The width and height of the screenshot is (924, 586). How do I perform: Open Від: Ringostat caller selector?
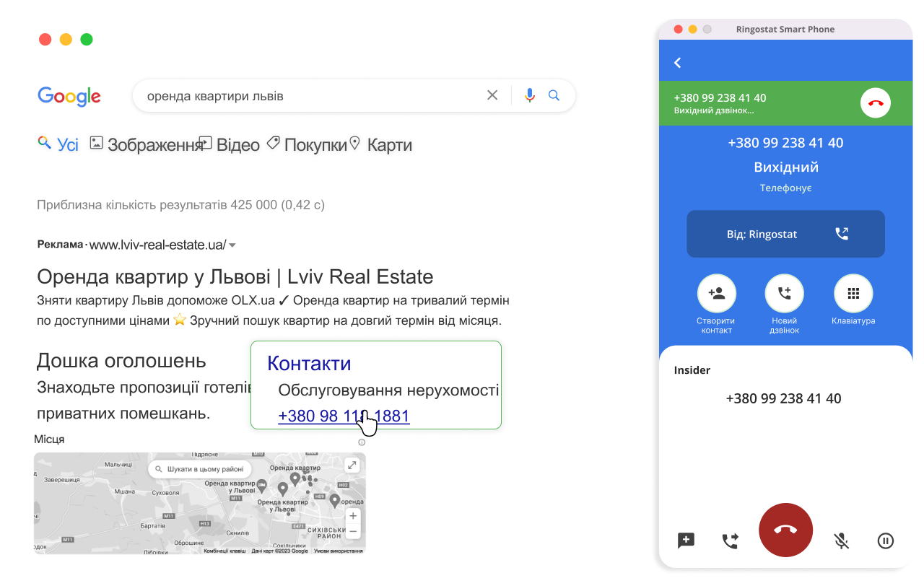coord(785,234)
